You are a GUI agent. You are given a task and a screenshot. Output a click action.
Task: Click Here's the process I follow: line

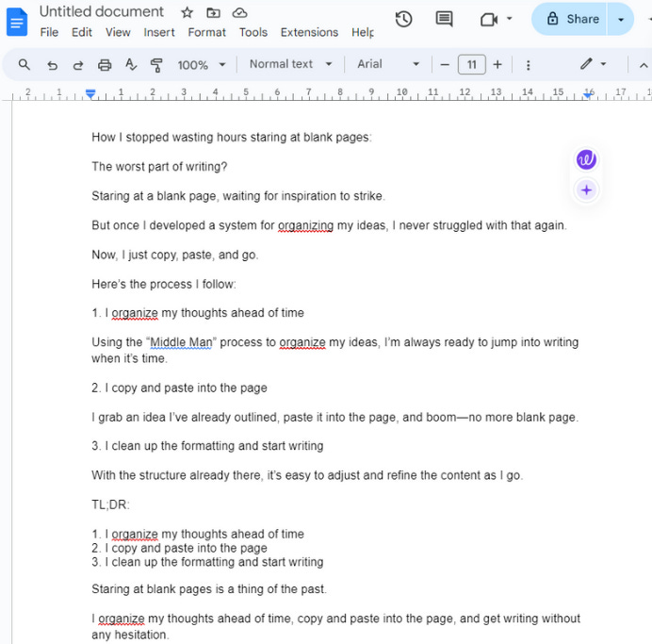coord(164,284)
